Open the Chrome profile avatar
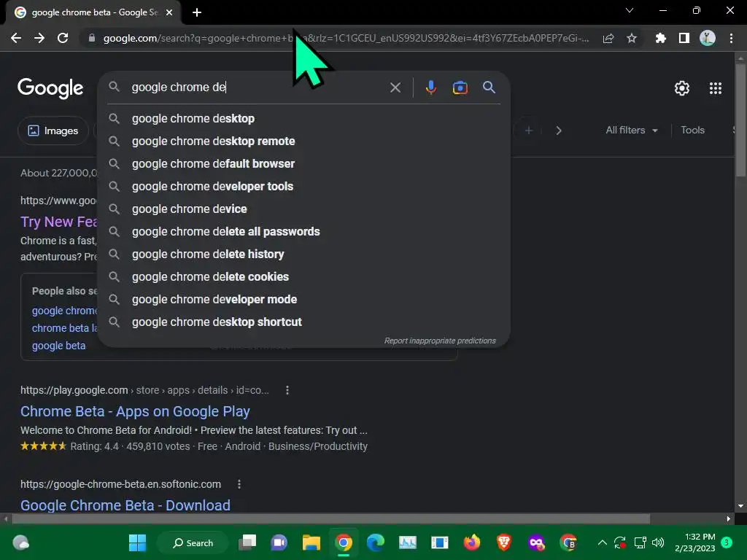This screenshot has height=560, width=747. [708, 38]
